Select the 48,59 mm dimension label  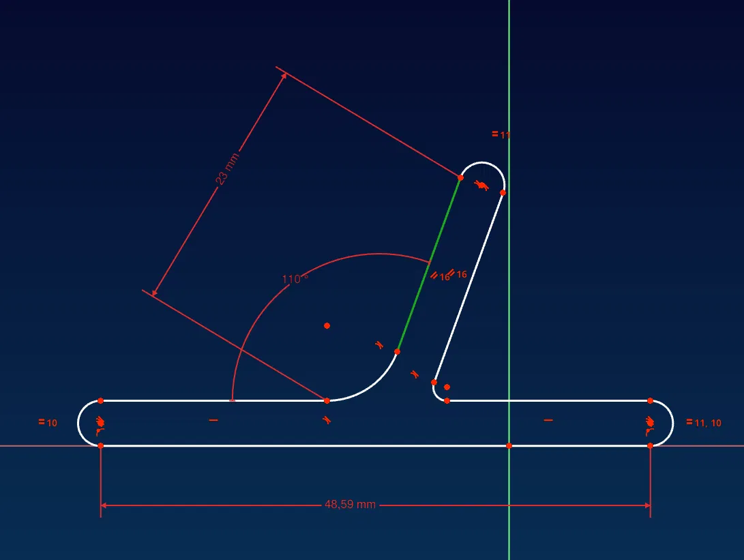350,505
